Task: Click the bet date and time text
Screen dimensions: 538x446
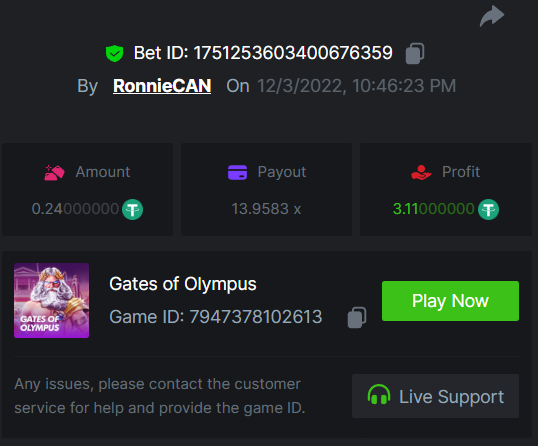Action: coord(356,86)
